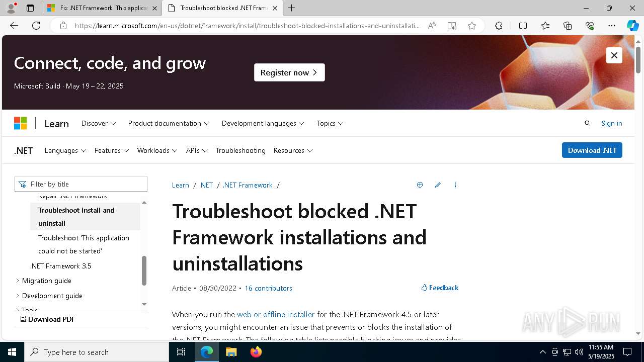Refresh the page with the reload icon
The width and height of the screenshot is (644, 362).
(x=36, y=26)
